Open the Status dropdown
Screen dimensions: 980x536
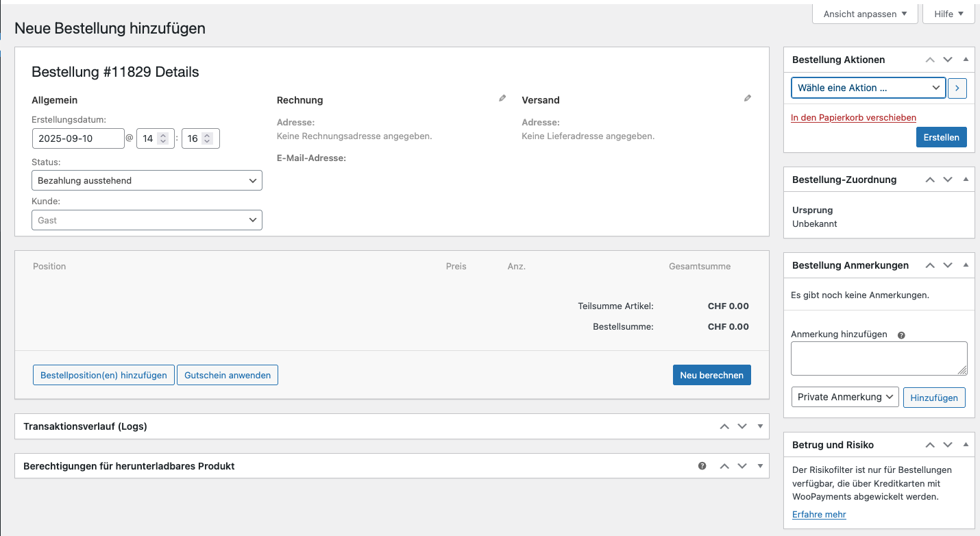click(147, 181)
